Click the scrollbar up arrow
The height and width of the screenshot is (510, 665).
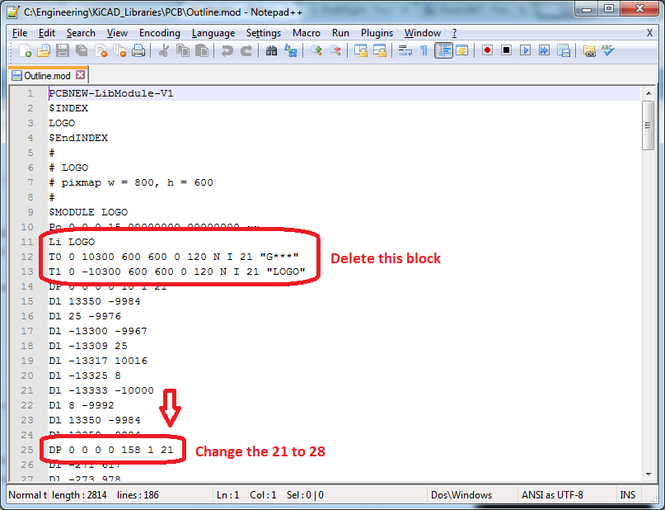[648, 93]
